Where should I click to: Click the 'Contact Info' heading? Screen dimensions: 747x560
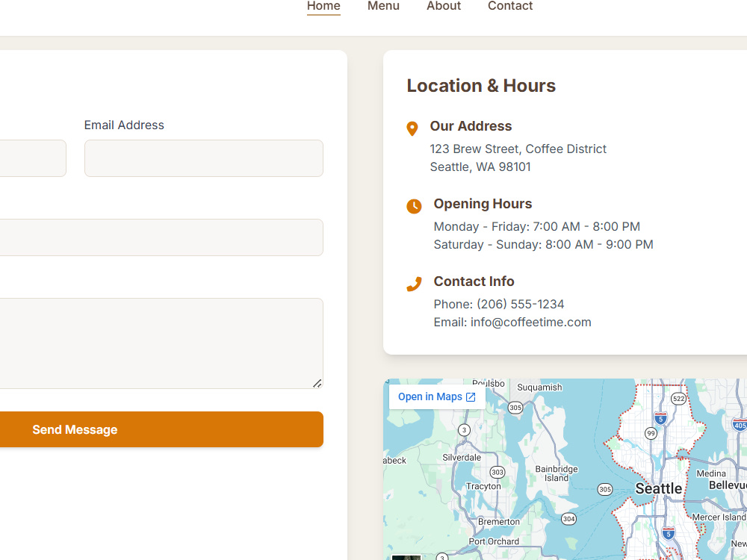click(x=474, y=281)
